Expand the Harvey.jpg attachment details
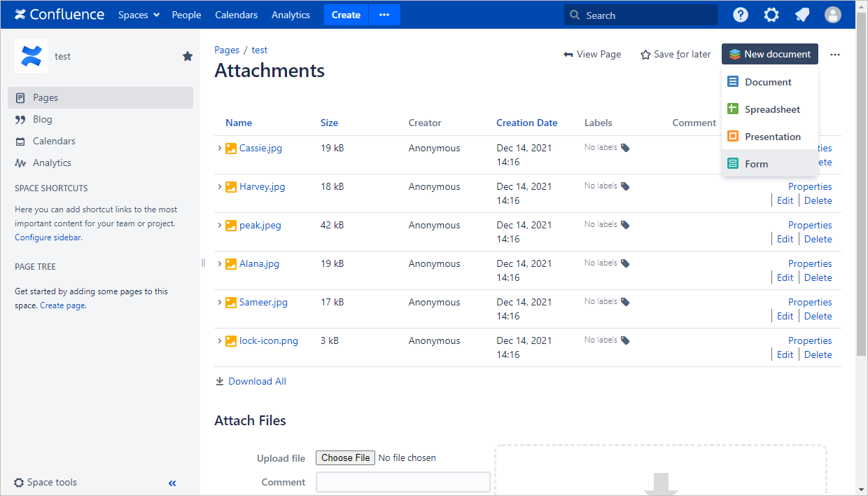 (x=219, y=186)
